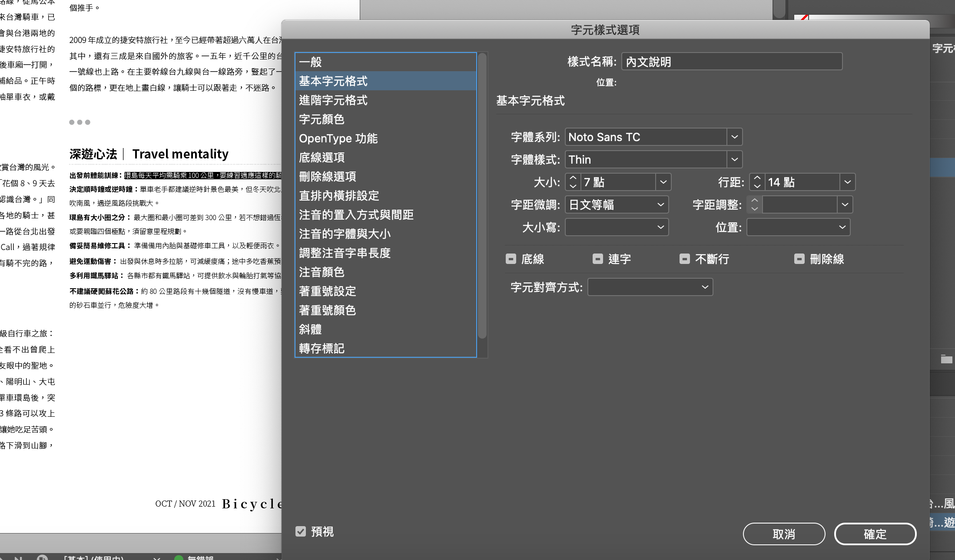
Task: Increase leading (行距) with up arrow
Action: coord(757,178)
